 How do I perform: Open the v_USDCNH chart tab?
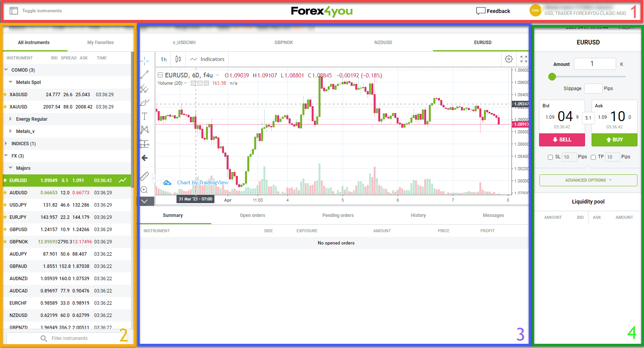point(184,43)
